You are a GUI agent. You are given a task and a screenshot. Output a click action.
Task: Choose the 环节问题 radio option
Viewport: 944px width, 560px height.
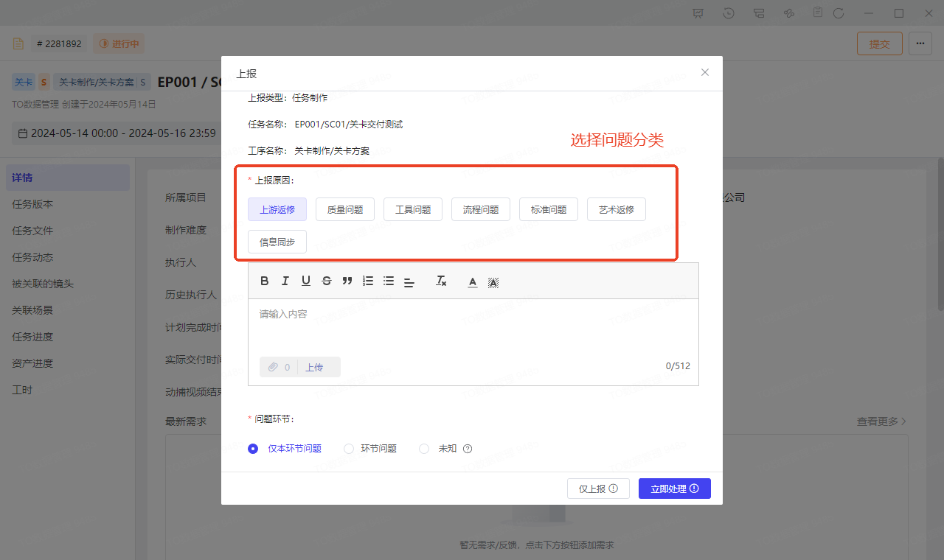(x=349, y=448)
